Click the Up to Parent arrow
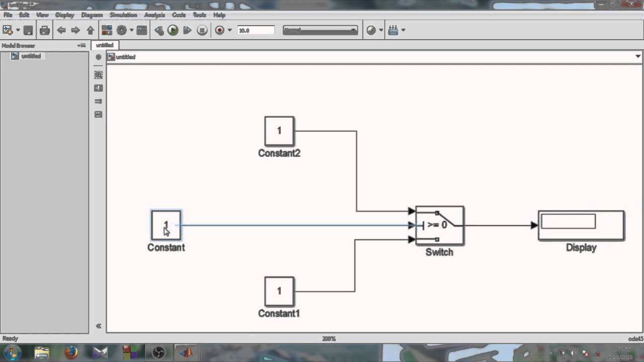Image resolution: width=644 pixels, height=362 pixels. 90,30
